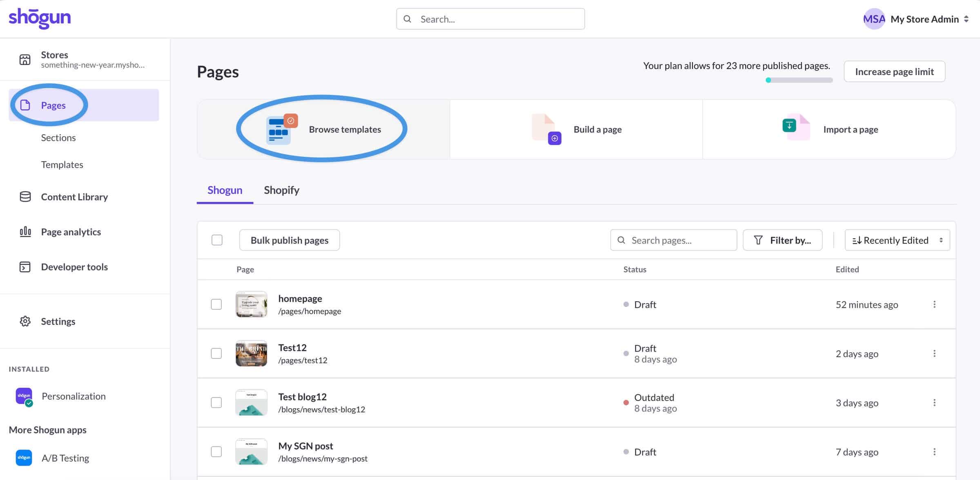Switch to the Shogun tab
Screen dimensions: 980x480
pos(225,190)
